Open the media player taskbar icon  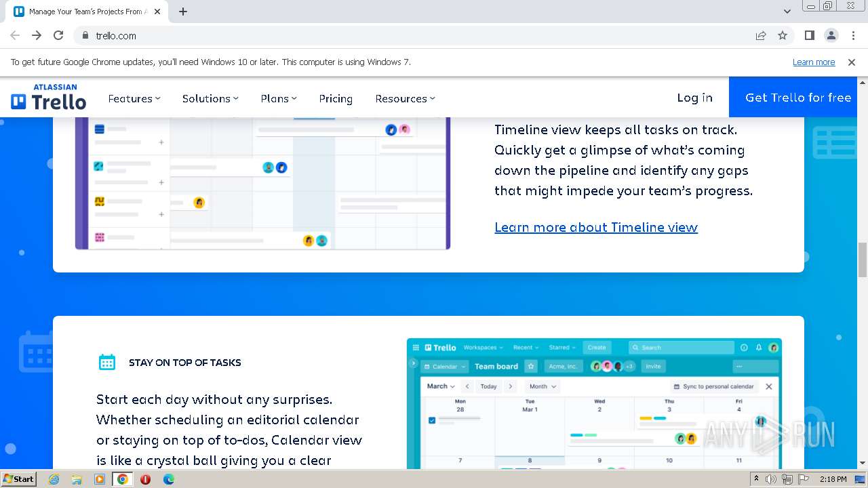[x=100, y=479]
